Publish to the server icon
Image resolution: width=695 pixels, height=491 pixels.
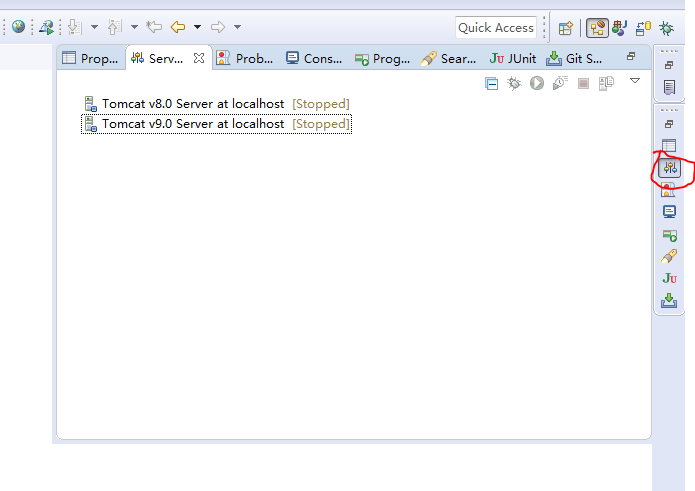coord(606,83)
